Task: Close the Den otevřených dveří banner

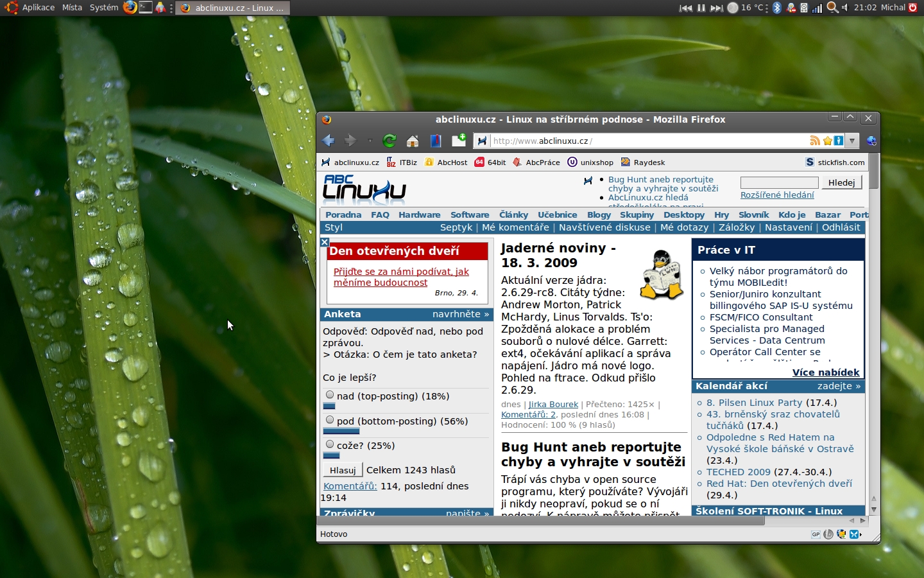Action: point(325,242)
